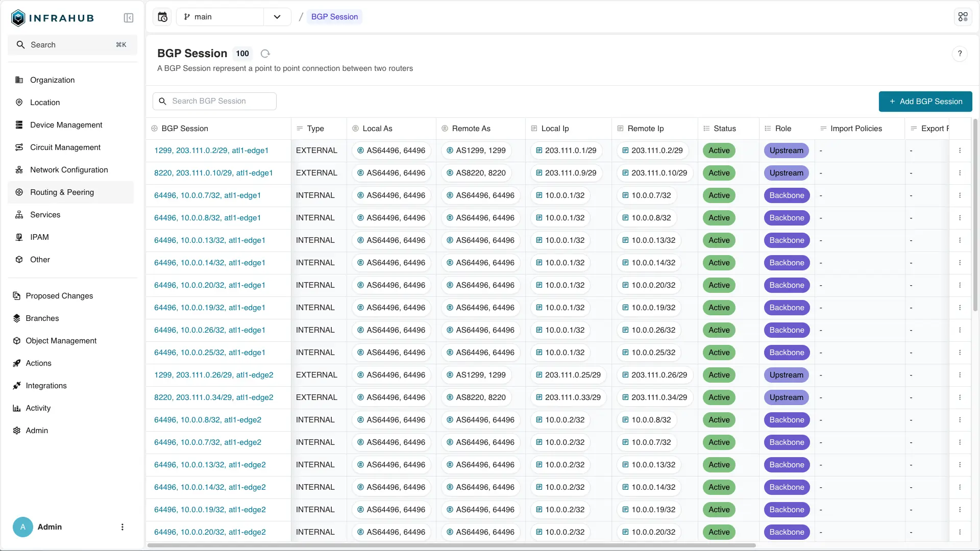
Task: Open the branch selector dropdown arrow
Action: pos(277,17)
